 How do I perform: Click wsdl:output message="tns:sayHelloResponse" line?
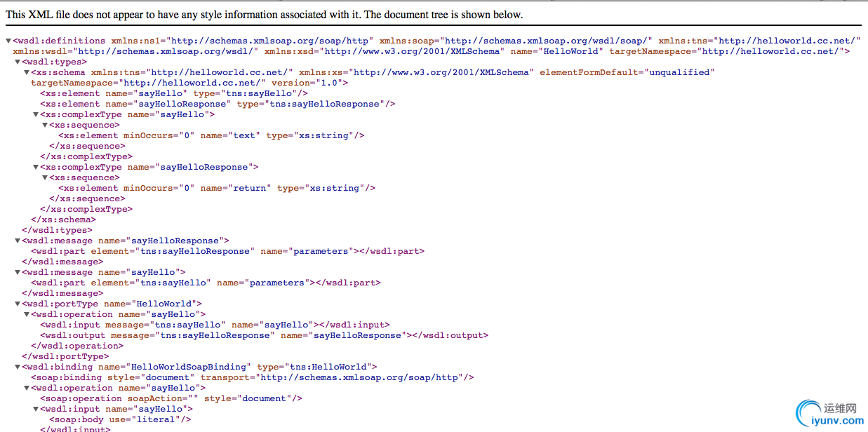coord(264,335)
